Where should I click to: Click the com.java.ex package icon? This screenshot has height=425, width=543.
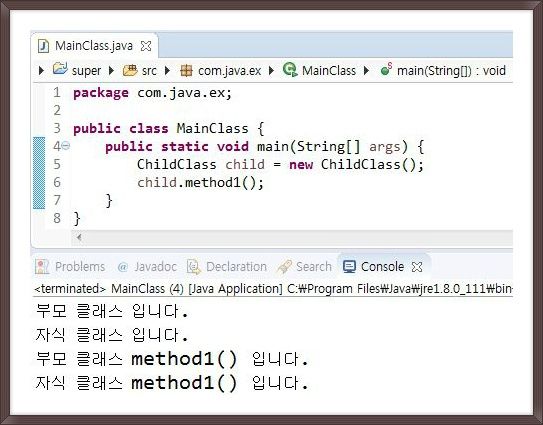tap(186, 71)
